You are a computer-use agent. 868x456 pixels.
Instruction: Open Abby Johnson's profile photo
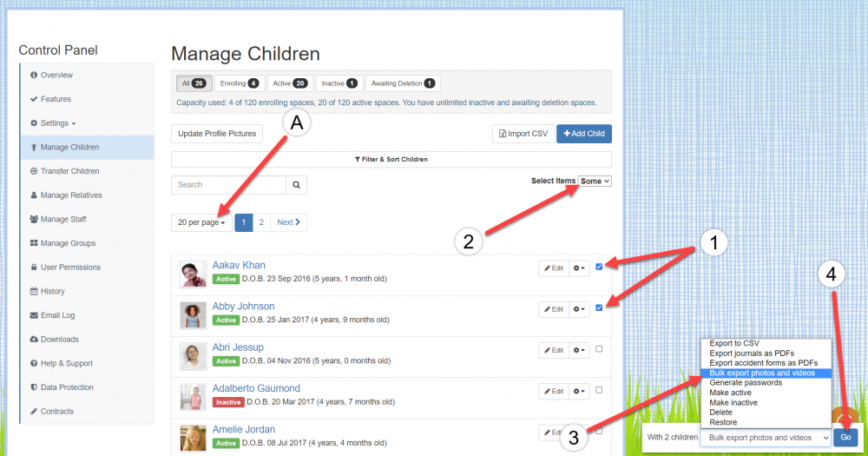tap(194, 315)
